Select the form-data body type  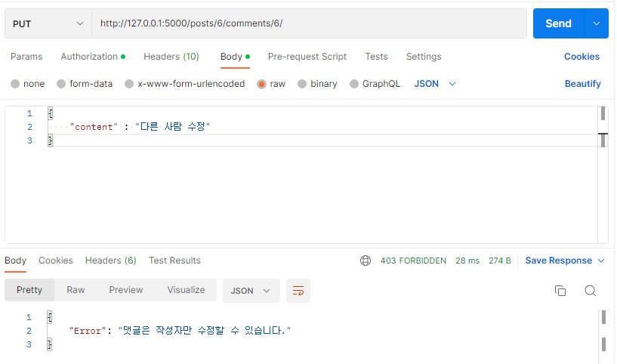click(x=85, y=84)
